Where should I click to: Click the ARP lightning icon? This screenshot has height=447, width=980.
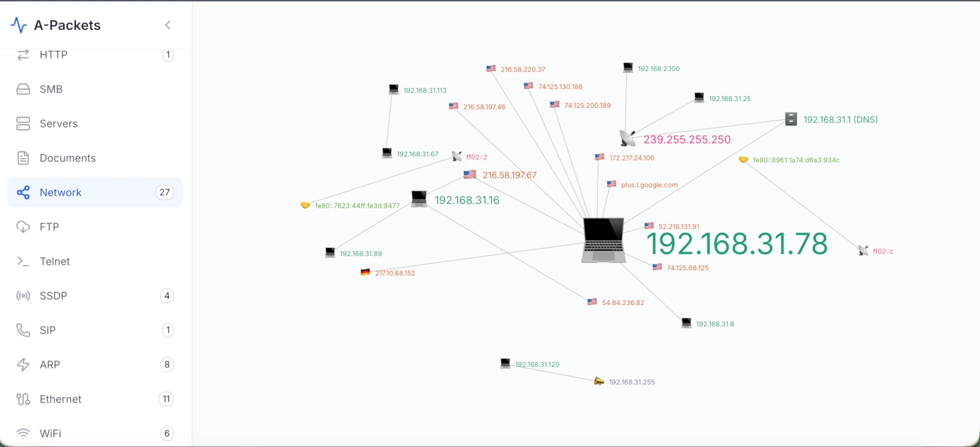click(x=23, y=364)
